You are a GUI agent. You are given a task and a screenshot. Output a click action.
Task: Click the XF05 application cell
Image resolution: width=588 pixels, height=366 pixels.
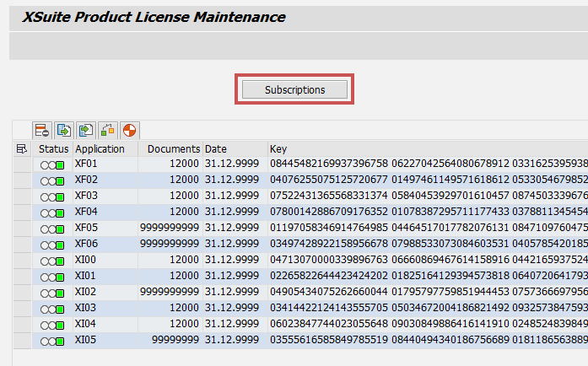(87, 229)
